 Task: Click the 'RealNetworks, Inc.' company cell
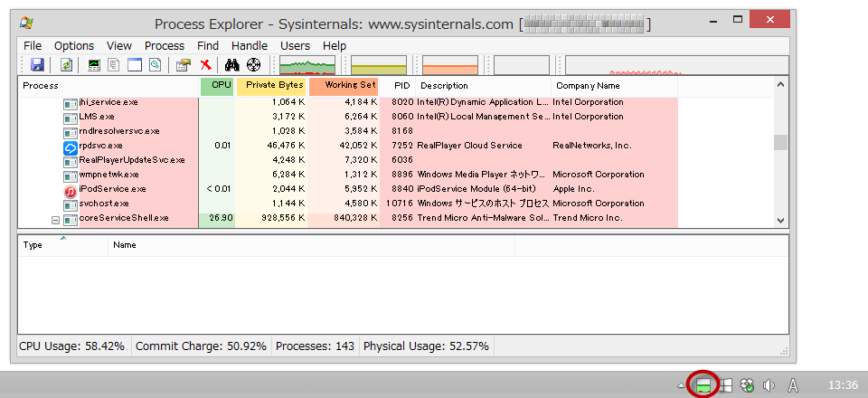[591, 146]
